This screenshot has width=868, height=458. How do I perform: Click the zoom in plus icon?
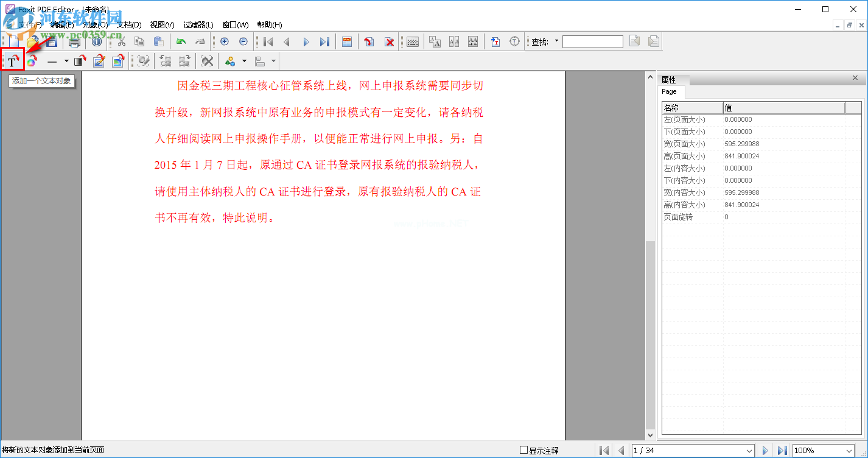click(x=225, y=41)
